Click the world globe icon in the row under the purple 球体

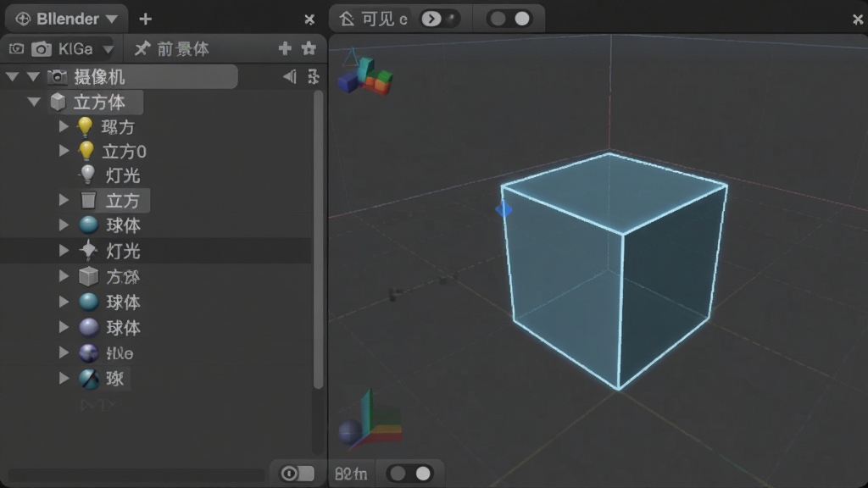[88, 353]
